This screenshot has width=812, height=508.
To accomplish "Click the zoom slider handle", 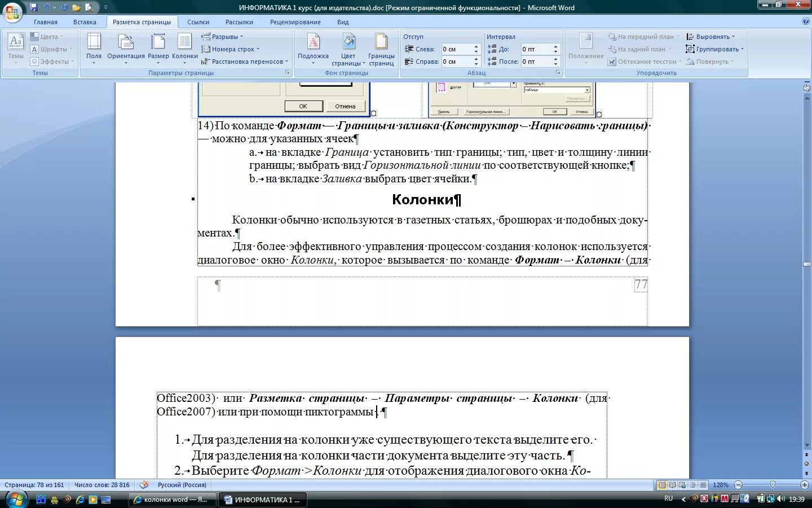I will [773, 485].
